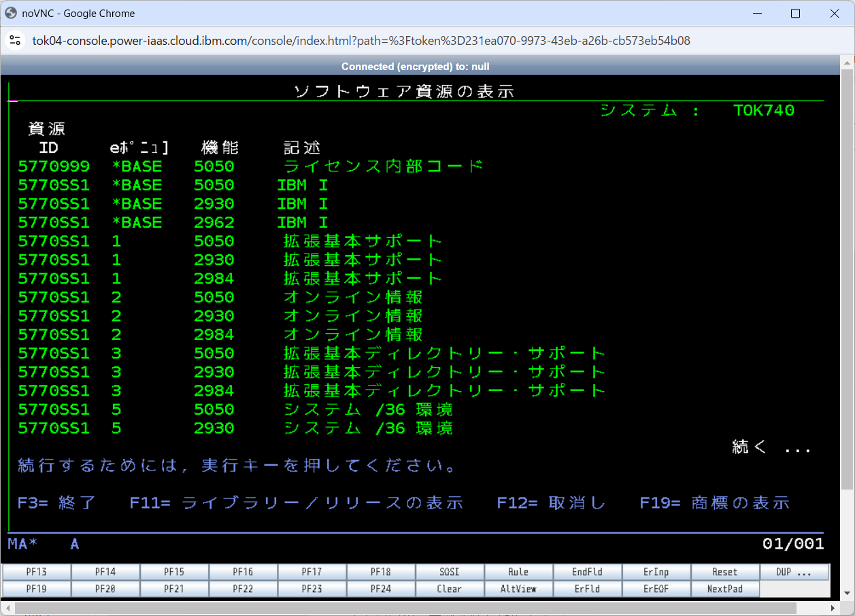Image resolution: width=855 pixels, height=616 pixels.
Task: Click the F12= 取消し label
Action: (551, 503)
